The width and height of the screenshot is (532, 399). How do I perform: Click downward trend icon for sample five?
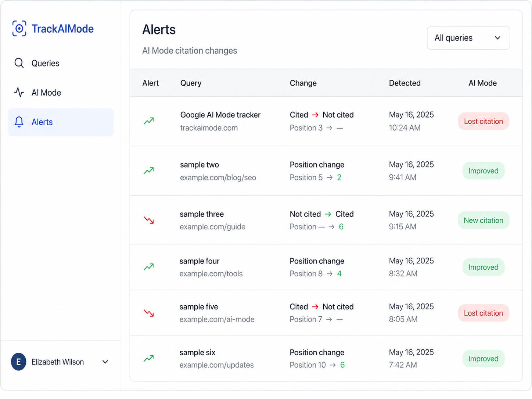149,313
